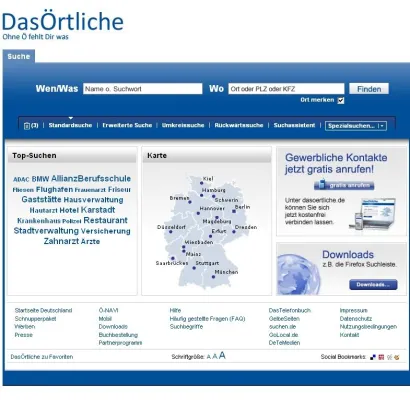Click the globe image in Downloads box
Image resolution: width=410 pixels, height=400 pixels.
298,274
